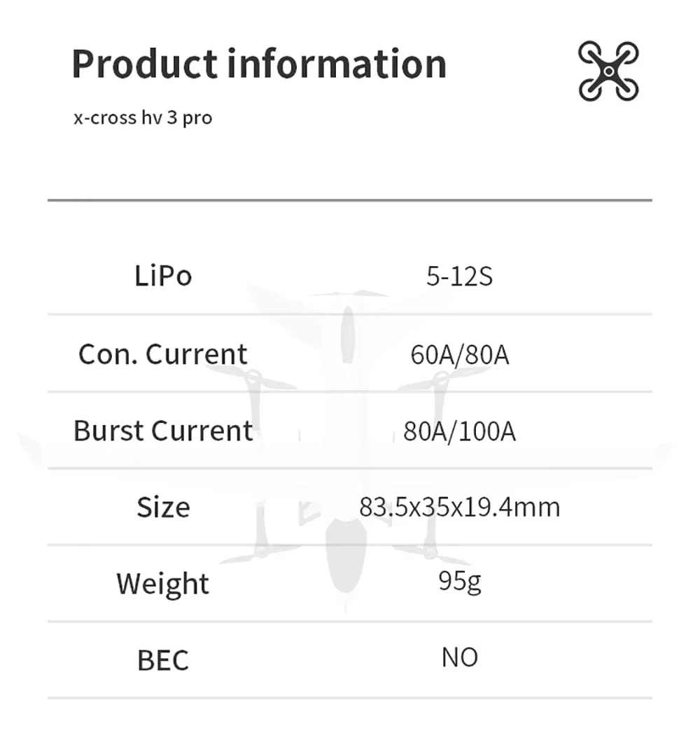Screen dimensions: 700x745
Task: Click the quadcopter drone icon
Action: pos(608,71)
